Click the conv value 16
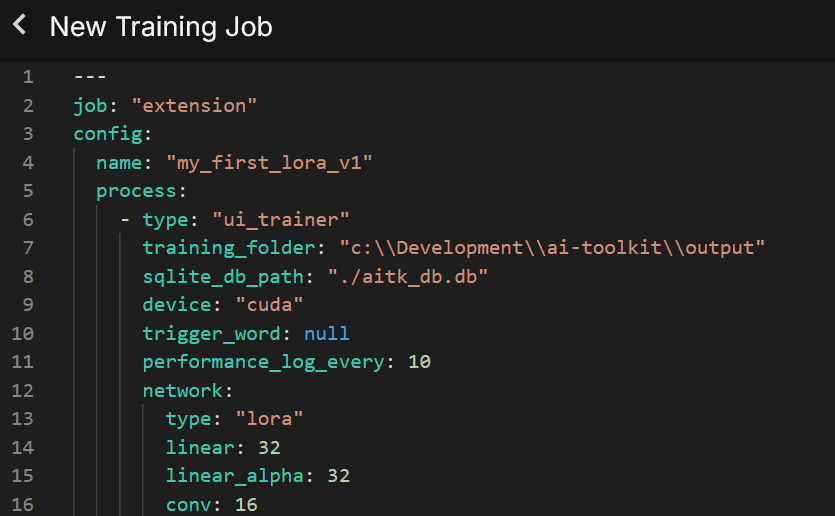Viewport: 835px width, 516px height. [x=246, y=504]
